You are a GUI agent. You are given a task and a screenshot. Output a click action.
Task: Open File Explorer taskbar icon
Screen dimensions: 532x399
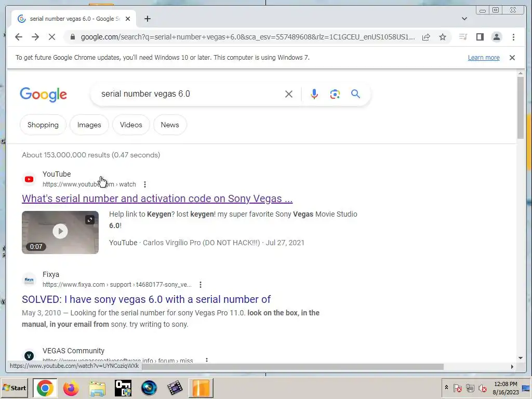97,388
